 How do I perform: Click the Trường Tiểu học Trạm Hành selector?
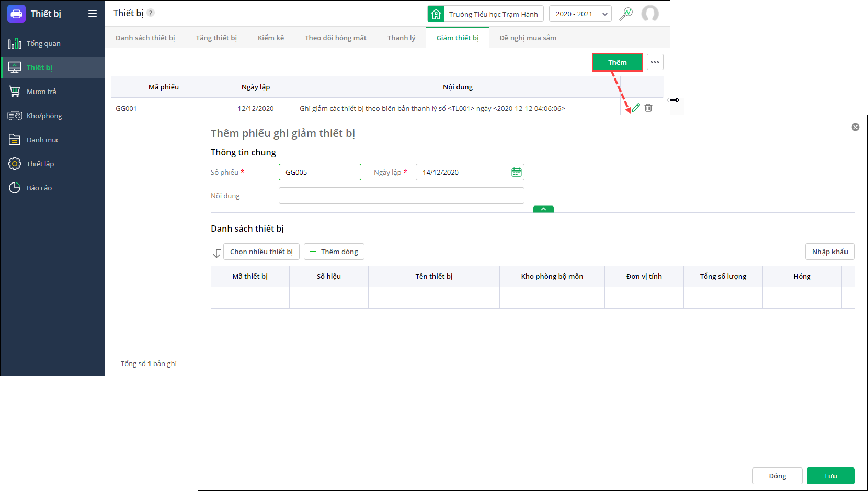[486, 14]
